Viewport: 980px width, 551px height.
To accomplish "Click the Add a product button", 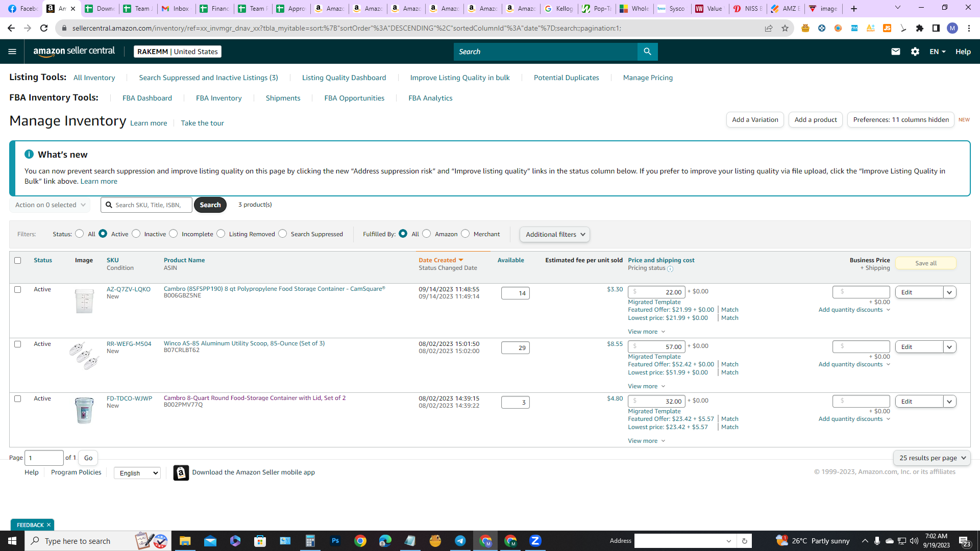I will (816, 119).
